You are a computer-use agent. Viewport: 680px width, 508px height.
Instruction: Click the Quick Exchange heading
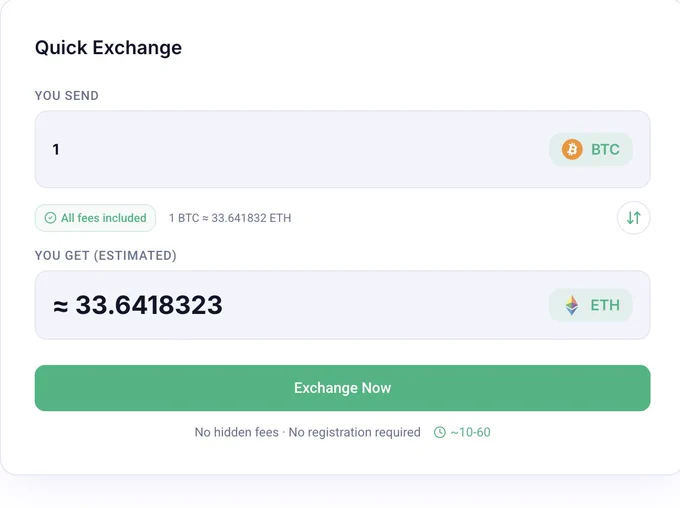coord(108,48)
